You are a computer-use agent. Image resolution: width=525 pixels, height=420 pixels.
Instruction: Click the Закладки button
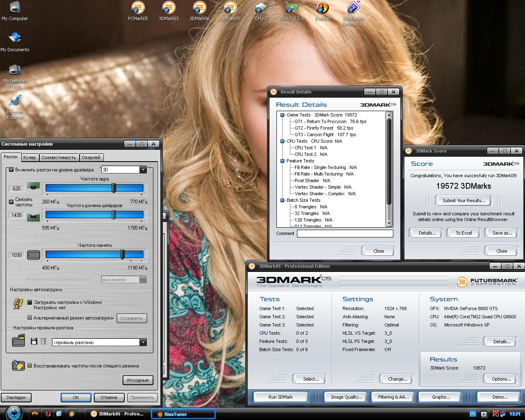pos(16,397)
